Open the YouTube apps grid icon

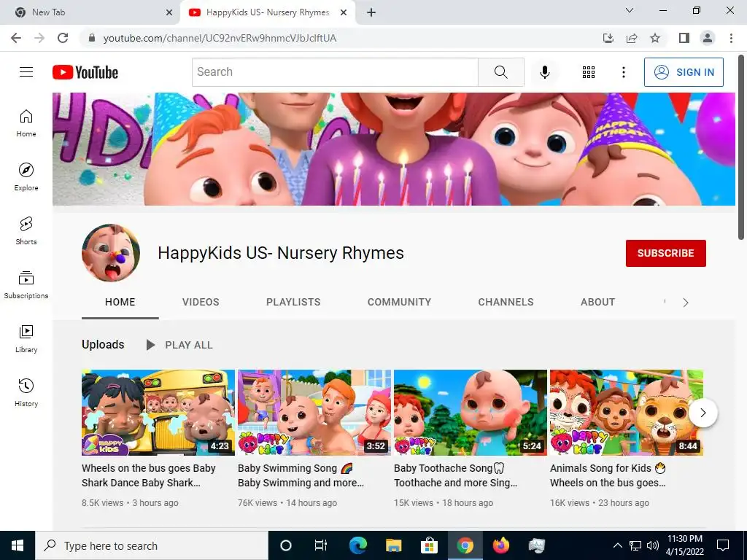click(589, 72)
